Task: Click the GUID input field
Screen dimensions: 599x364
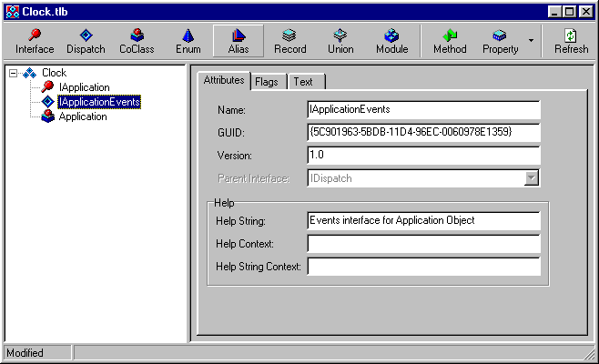Action: coord(423,133)
